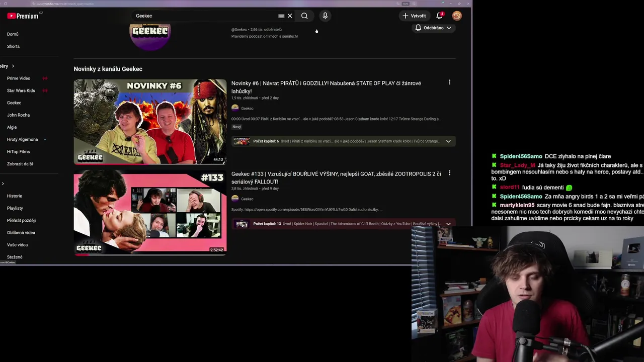Click the 2:52:42 duration badge
The width and height of the screenshot is (644, 362).
click(x=216, y=250)
